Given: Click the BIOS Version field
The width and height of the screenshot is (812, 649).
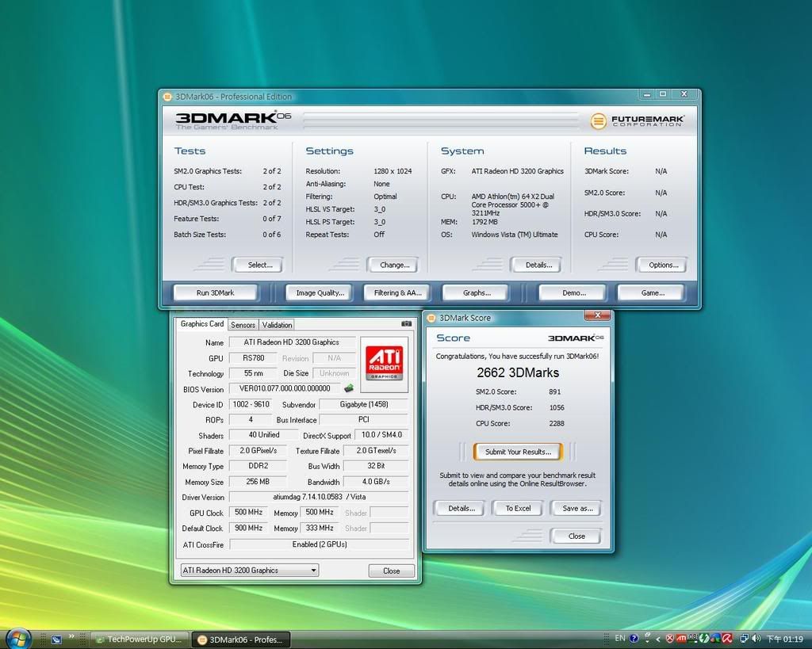Looking at the screenshot, I should point(285,388).
